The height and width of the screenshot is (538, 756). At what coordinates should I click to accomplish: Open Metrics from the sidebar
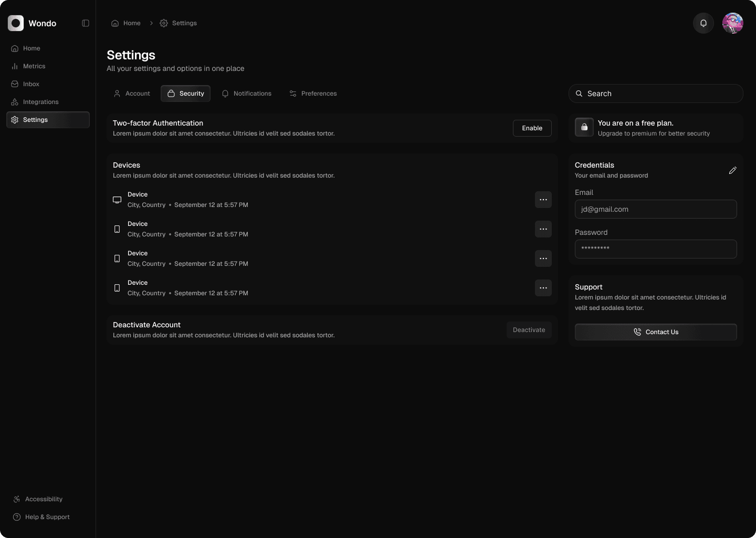pos(34,66)
